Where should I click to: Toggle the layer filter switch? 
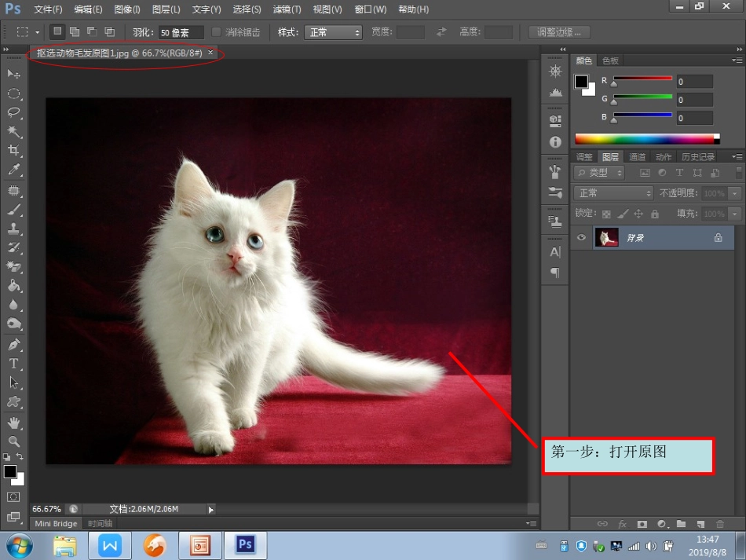click(x=738, y=173)
